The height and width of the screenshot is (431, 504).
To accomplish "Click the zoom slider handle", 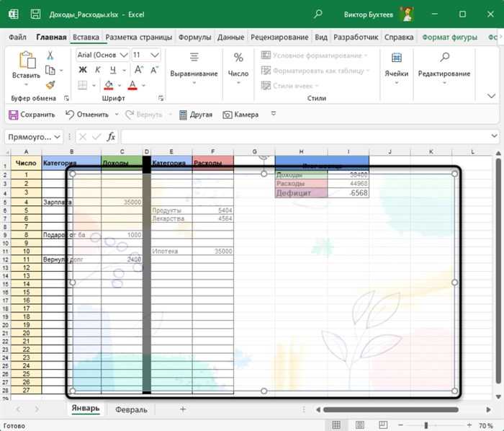I will coord(426,425).
